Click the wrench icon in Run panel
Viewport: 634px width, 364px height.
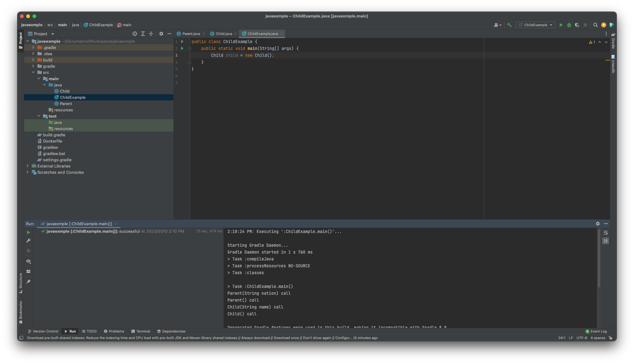tap(28, 240)
